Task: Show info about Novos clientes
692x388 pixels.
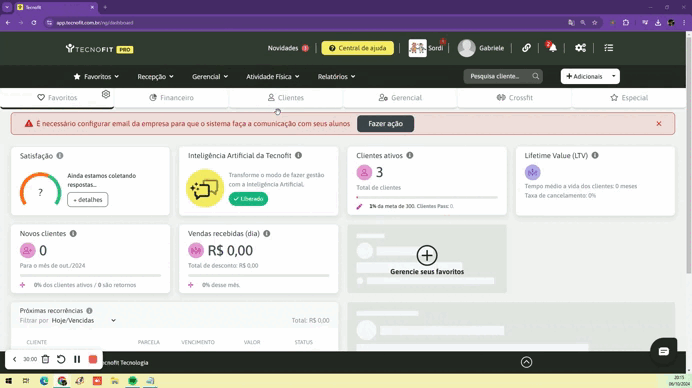Action: [73, 234]
